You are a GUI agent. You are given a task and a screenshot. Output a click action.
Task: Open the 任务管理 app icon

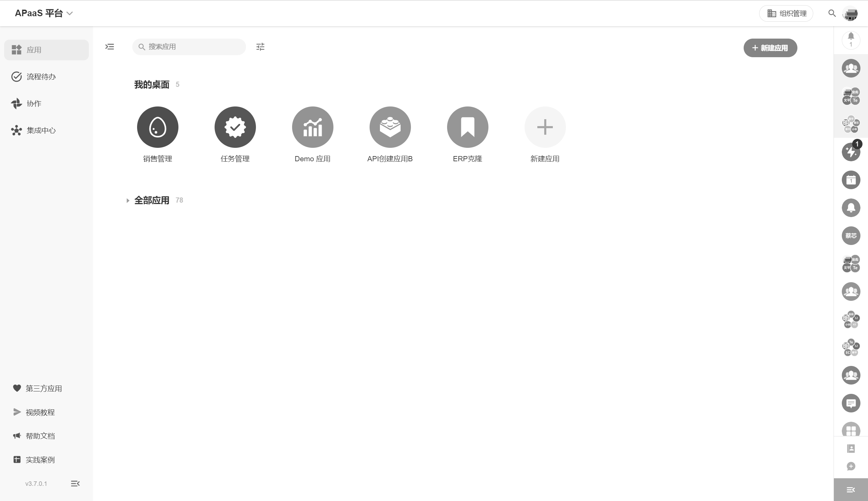(235, 127)
